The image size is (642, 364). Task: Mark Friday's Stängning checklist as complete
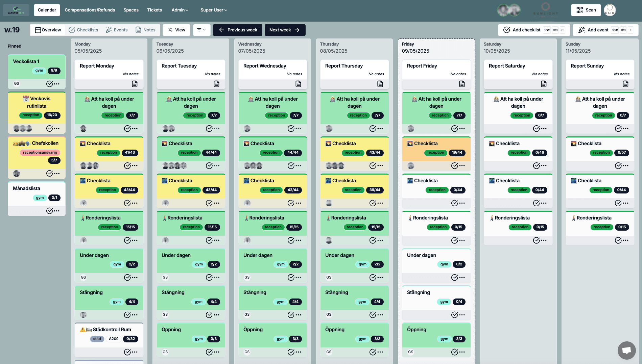pyautogui.click(x=455, y=315)
